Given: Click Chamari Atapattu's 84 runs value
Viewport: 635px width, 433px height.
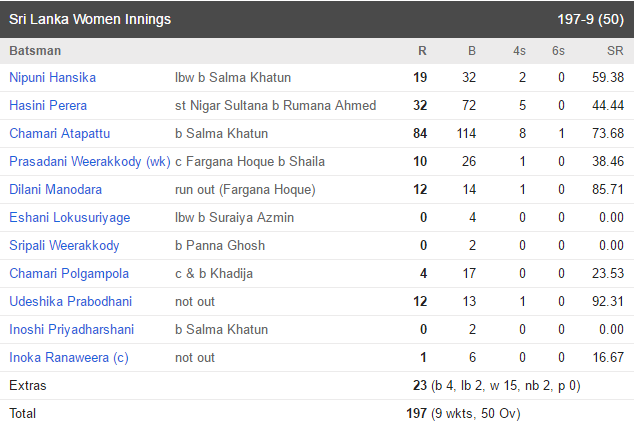Looking at the screenshot, I should [x=420, y=133].
